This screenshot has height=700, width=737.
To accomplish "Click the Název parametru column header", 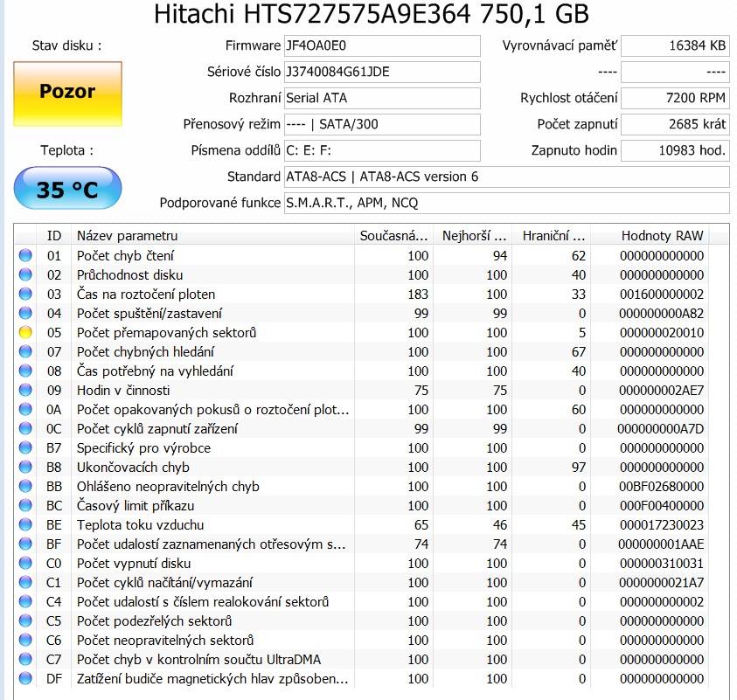I will pos(213,235).
